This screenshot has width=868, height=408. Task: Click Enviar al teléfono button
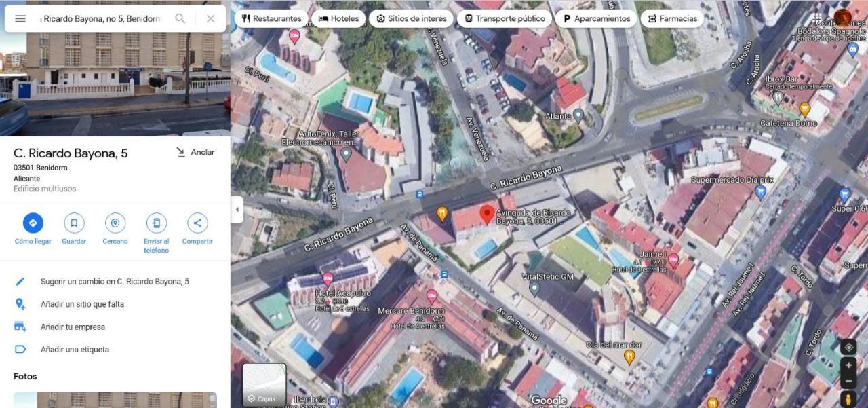point(156,233)
